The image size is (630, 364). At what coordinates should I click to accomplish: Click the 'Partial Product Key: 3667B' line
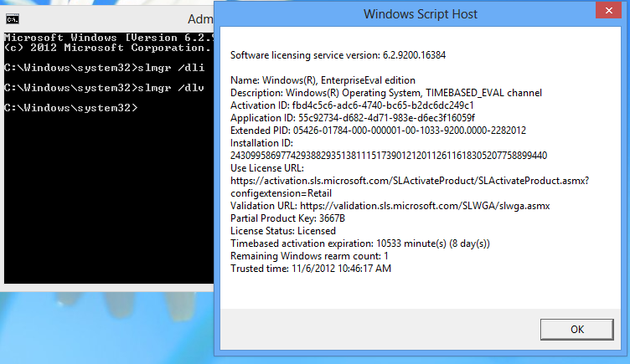287,218
